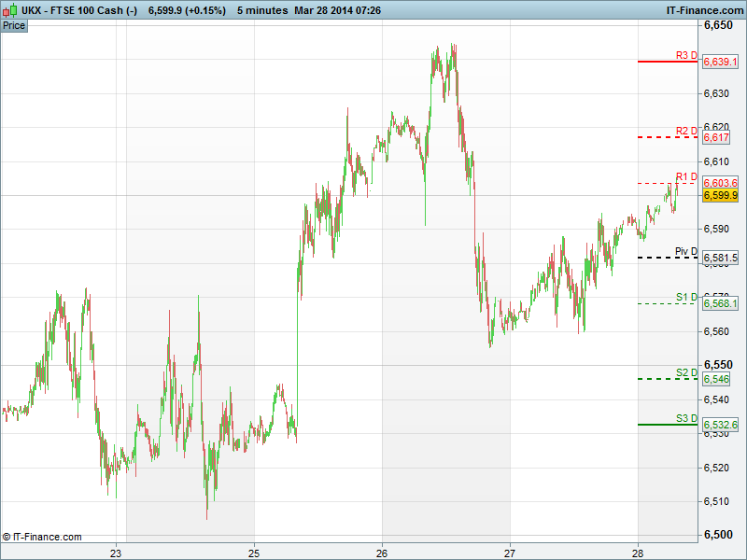Click the 6,650 level on price axis
This screenshot has height=560, width=747.
pyautogui.click(x=717, y=25)
